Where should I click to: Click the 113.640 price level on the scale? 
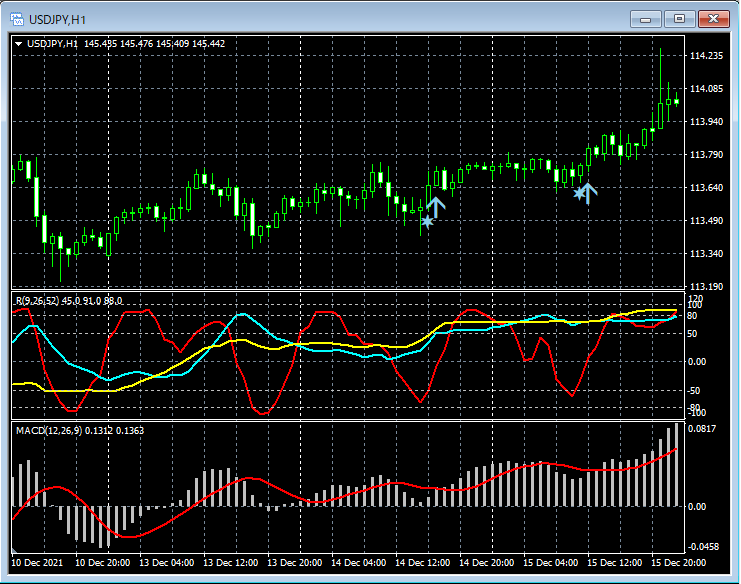707,188
